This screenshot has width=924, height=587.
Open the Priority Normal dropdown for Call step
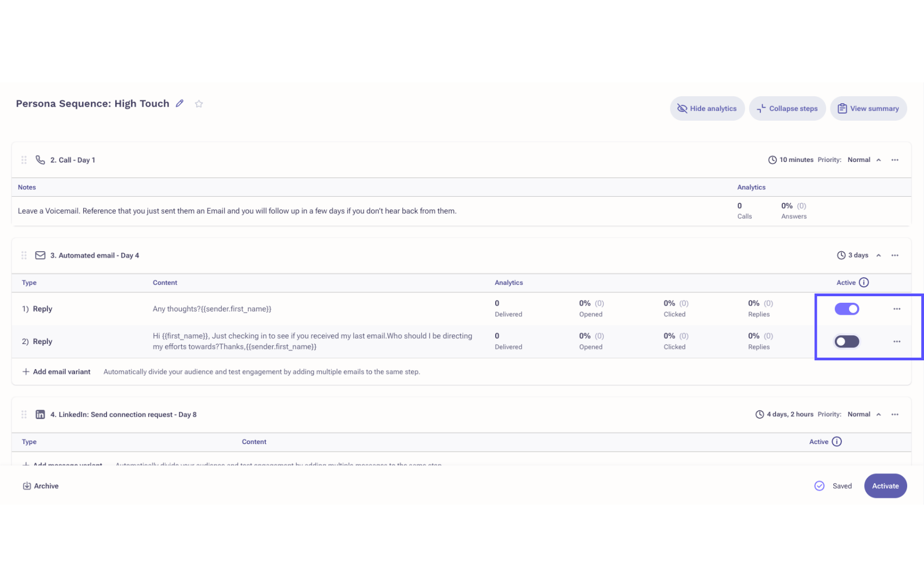click(x=859, y=160)
